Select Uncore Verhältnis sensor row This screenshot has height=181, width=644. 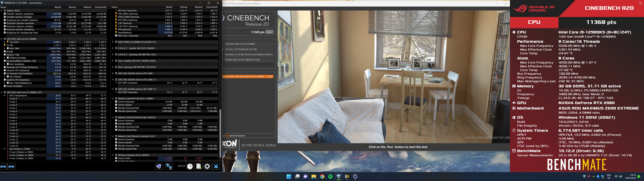(54, 86)
